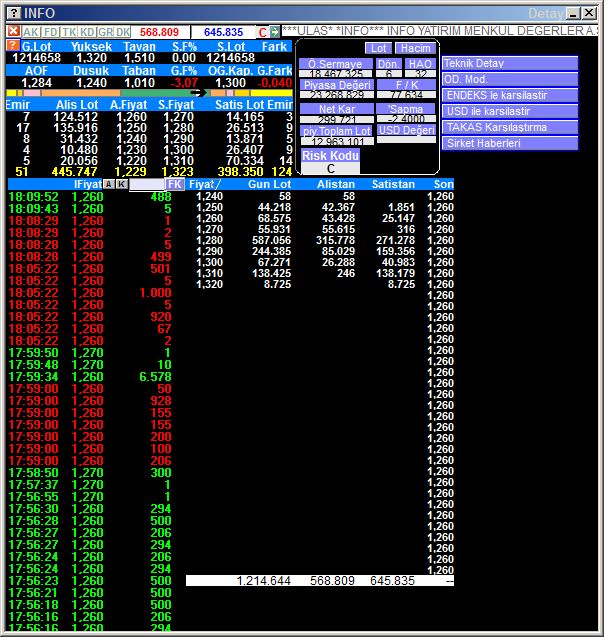Click the orange question mark help icon

pyautogui.click(x=13, y=45)
